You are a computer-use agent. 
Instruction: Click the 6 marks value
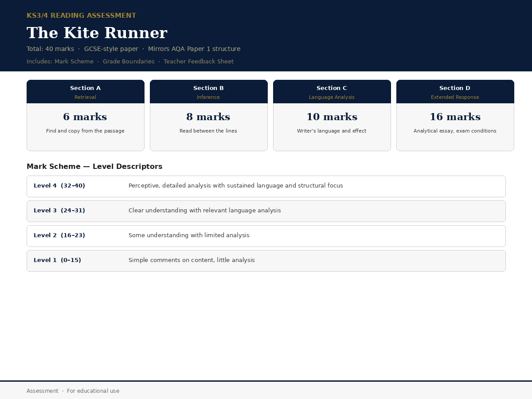coord(85,117)
